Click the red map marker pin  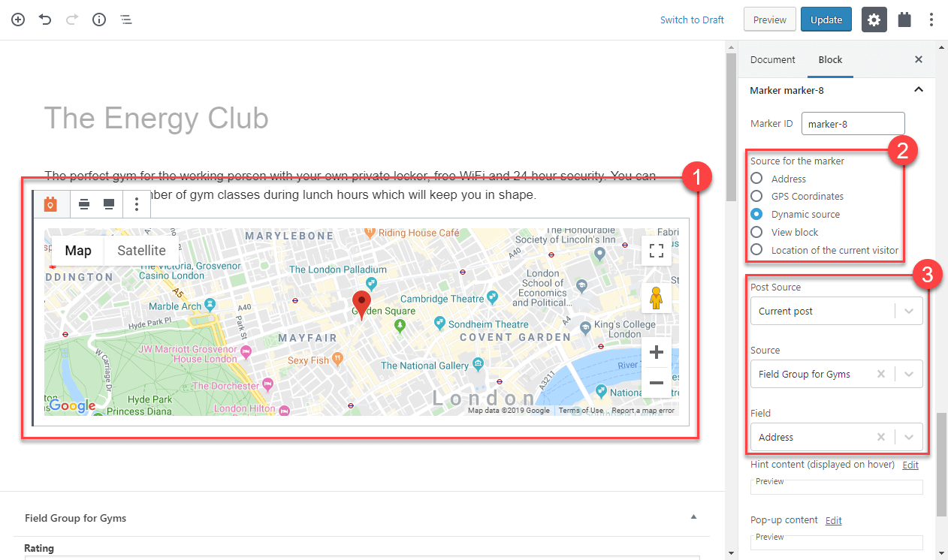362,306
